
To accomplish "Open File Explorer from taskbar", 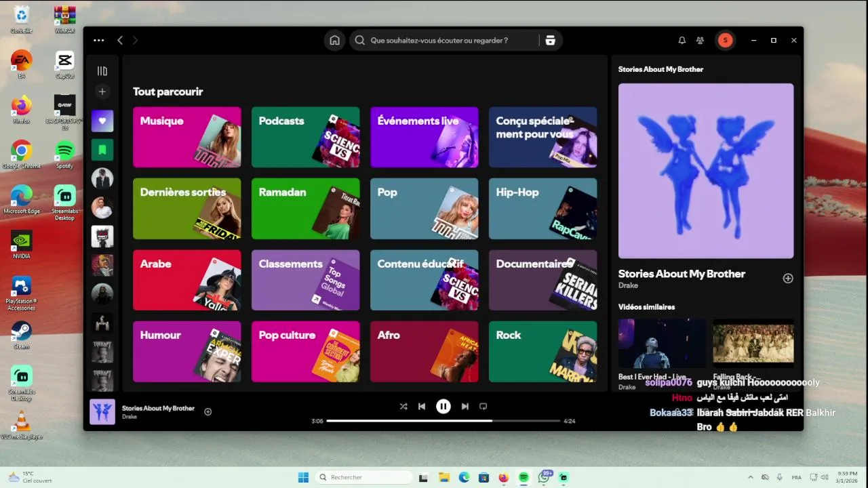I will 443,477.
